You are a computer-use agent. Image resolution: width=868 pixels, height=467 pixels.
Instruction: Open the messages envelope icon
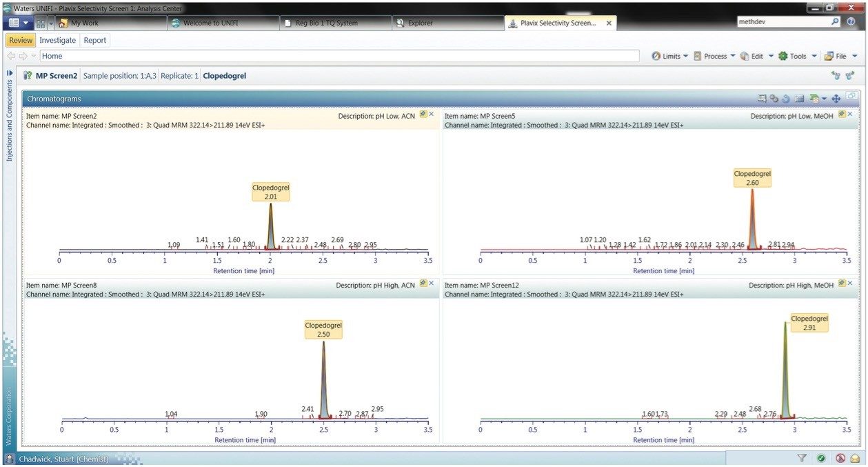pos(855,458)
